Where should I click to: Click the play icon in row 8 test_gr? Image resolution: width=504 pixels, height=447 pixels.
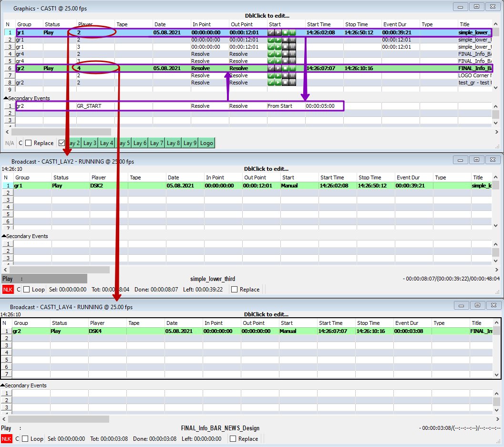(x=278, y=83)
